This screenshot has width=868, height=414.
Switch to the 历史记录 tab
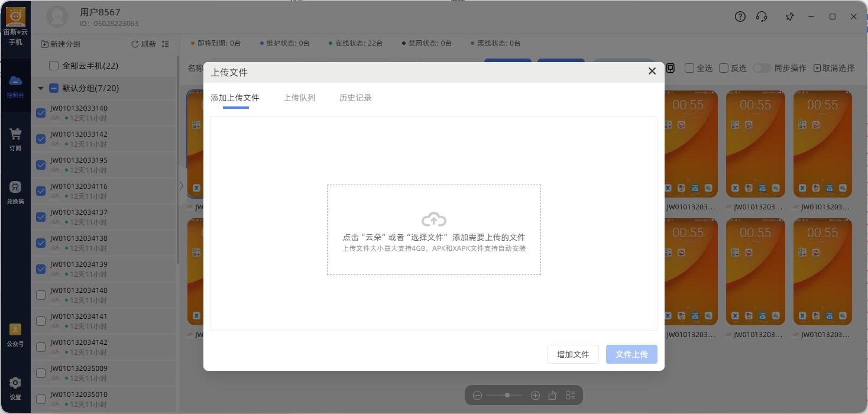[x=355, y=98]
